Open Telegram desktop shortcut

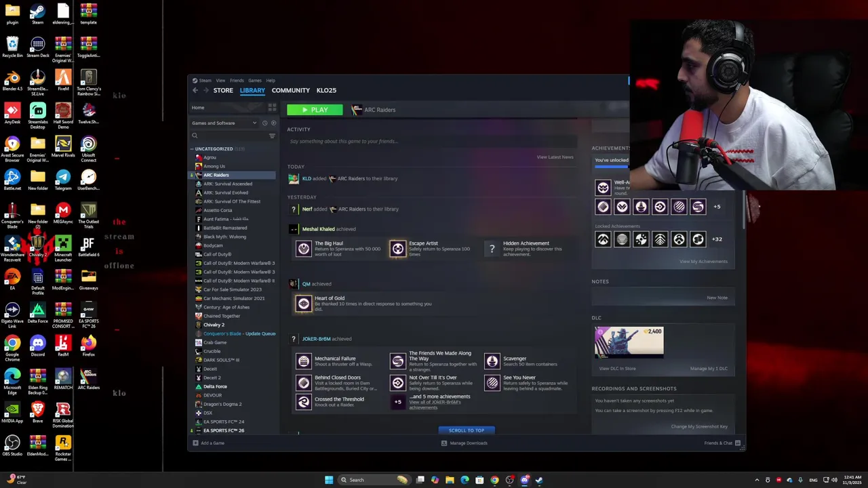coord(63,180)
